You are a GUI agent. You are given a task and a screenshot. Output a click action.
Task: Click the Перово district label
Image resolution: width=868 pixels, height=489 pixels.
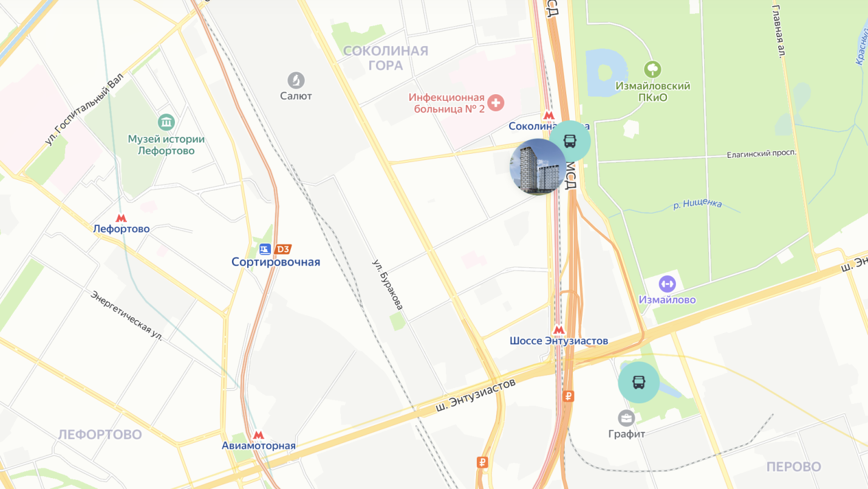793,467
